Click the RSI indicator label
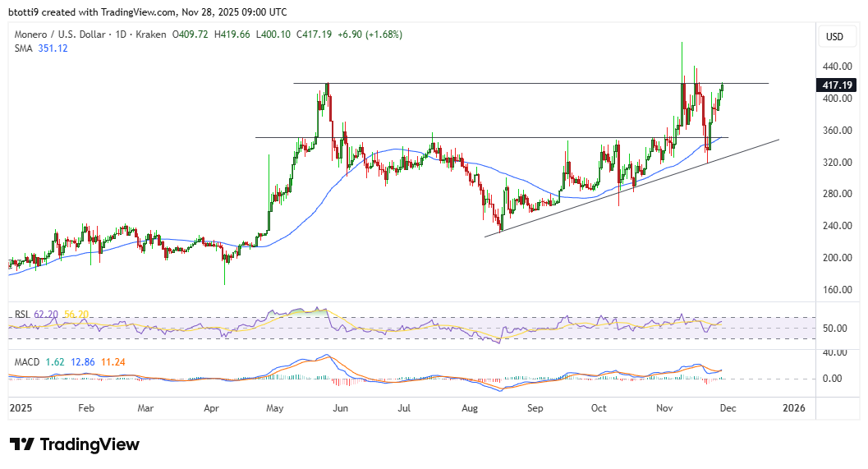 coord(22,315)
